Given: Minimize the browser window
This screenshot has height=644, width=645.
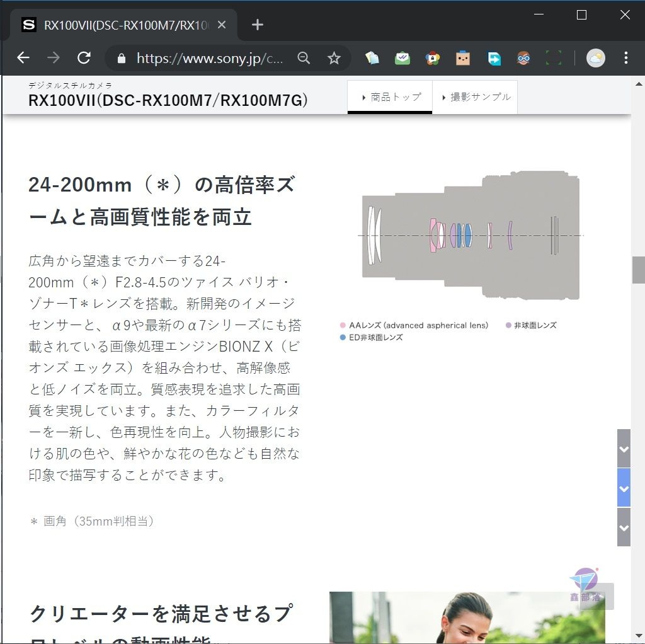Looking at the screenshot, I should [x=539, y=14].
